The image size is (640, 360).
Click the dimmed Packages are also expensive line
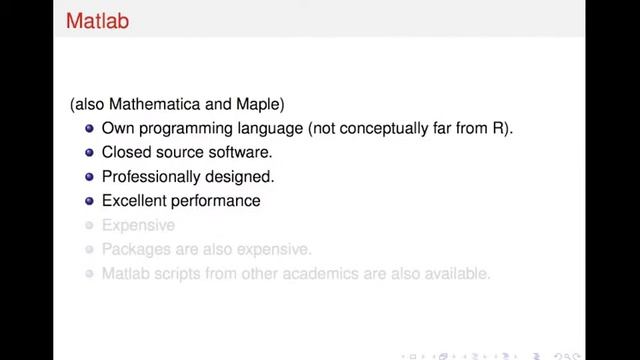(x=207, y=249)
